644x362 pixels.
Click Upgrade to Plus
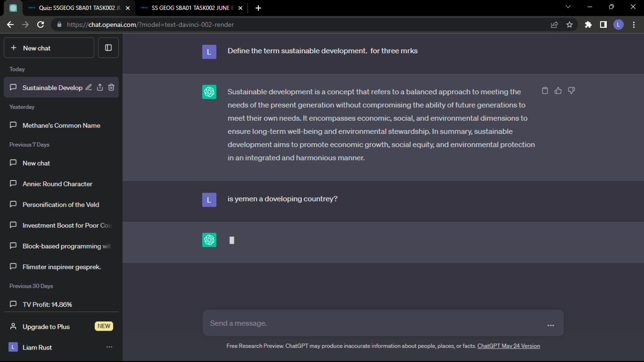[x=61, y=326]
